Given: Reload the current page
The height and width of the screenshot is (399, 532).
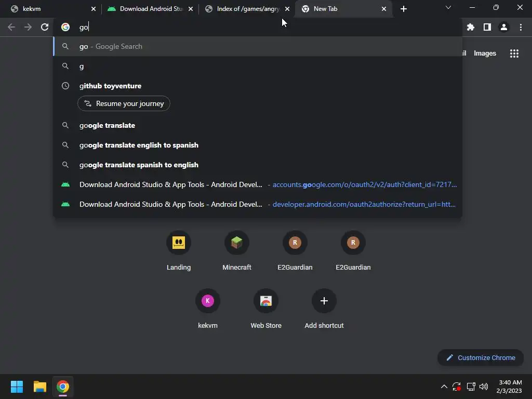Looking at the screenshot, I should [x=45, y=27].
